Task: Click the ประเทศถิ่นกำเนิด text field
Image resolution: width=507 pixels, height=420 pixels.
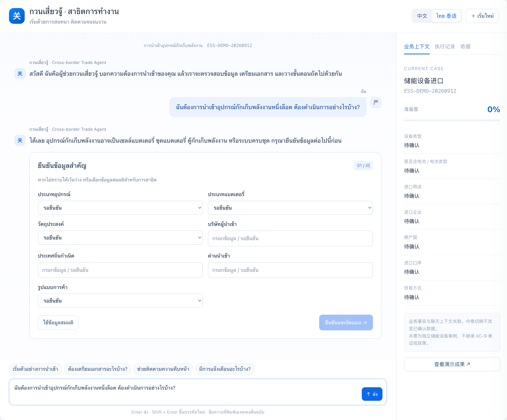Action: (x=120, y=270)
